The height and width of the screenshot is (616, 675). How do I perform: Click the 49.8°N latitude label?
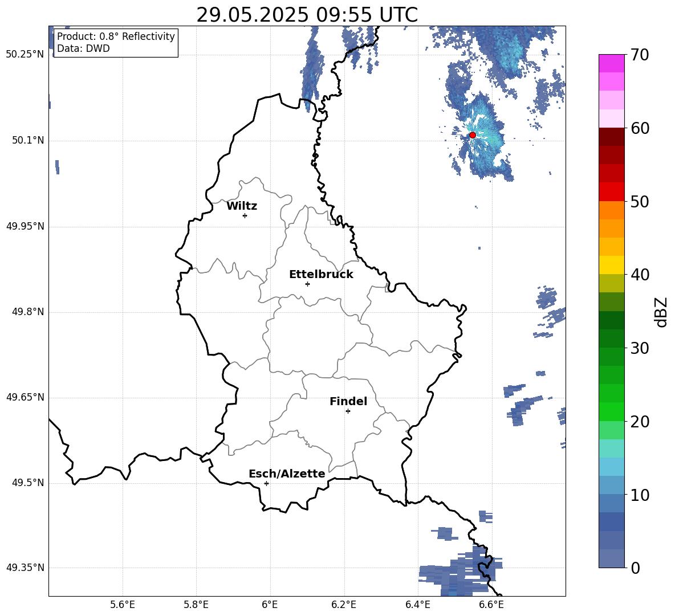coord(28,312)
